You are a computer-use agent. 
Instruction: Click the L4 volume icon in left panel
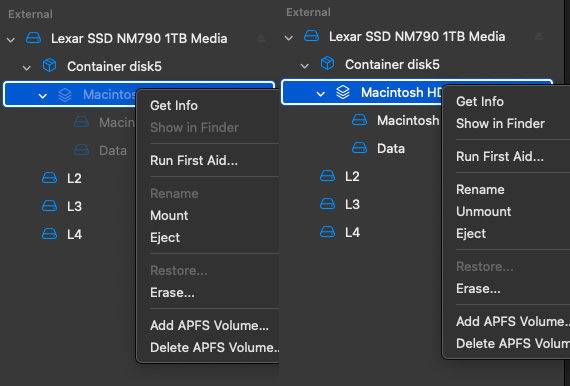click(x=49, y=234)
